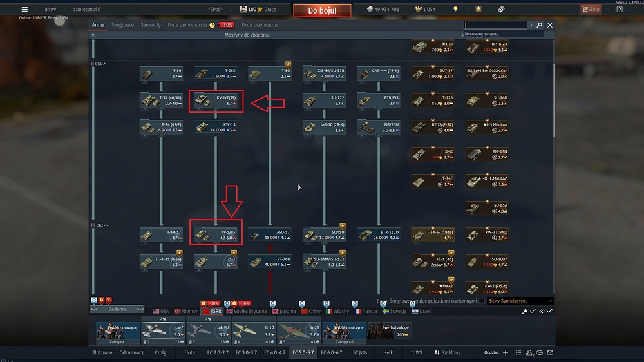Click the player avatar icon
Screen dimensions: 644x362
coord(243,9)
